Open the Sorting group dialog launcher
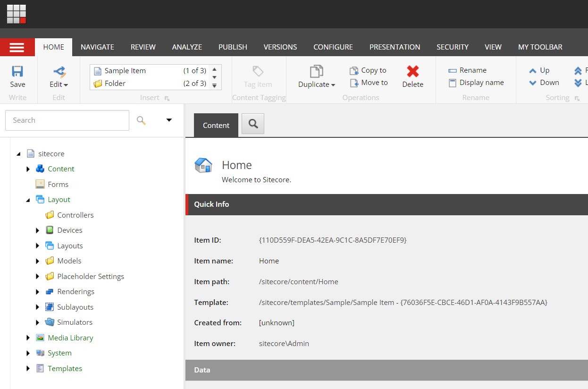Image resolution: width=588 pixels, height=389 pixels. [577, 98]
